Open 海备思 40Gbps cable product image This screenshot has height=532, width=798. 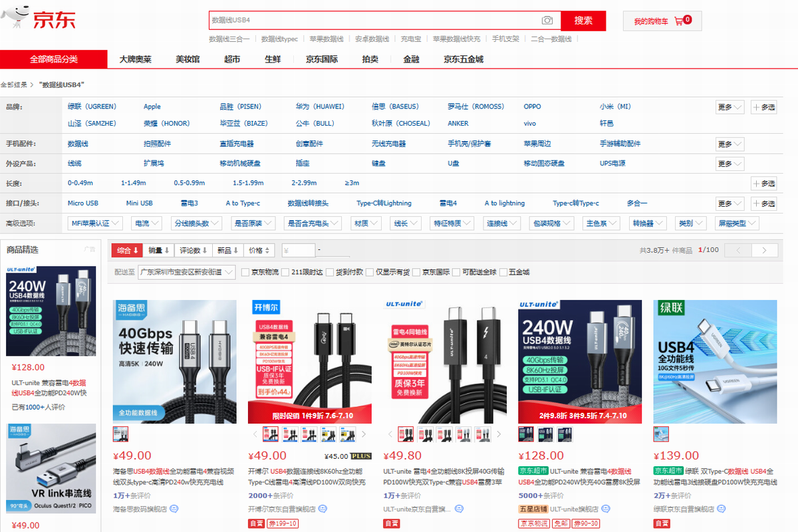pos(175,362)
